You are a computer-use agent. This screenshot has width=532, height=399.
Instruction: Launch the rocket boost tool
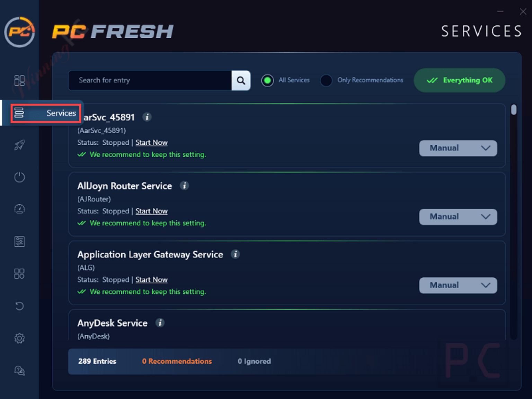point(19,145)
